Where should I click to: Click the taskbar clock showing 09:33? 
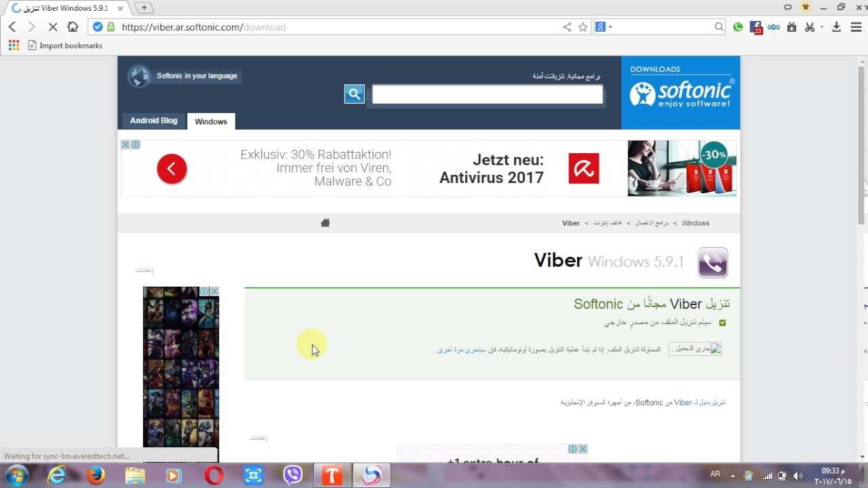831,475
